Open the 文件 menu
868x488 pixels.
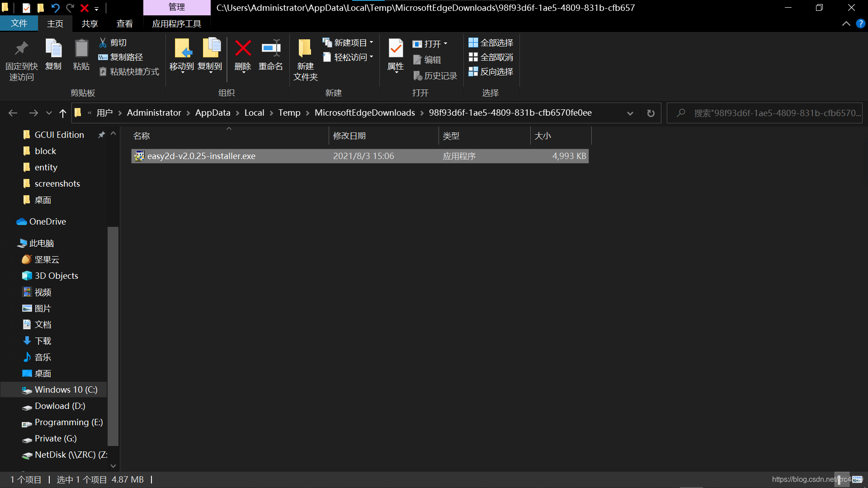[19, 23]
